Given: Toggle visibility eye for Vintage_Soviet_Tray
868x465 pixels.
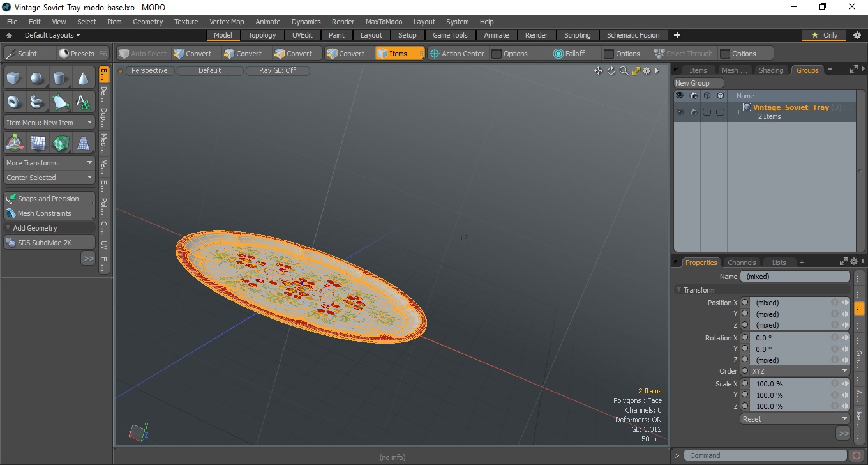Looking at the screenshot, I should pyautogui.click(x=680, y=112).
